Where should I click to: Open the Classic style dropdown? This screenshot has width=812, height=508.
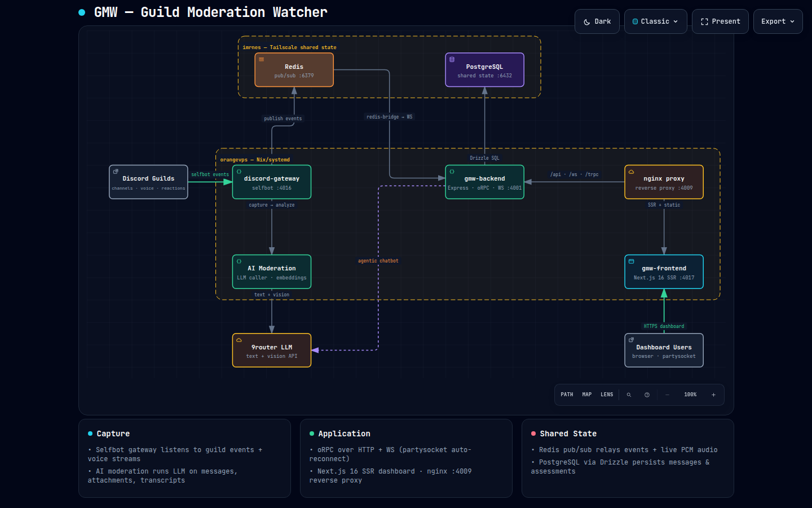click(x=656, y=21)
